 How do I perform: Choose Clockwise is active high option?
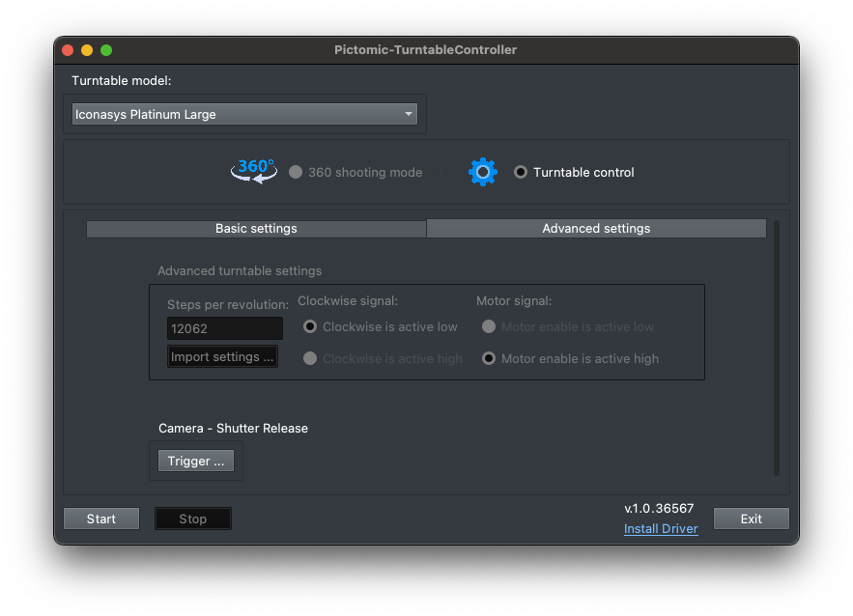[310, 359]
